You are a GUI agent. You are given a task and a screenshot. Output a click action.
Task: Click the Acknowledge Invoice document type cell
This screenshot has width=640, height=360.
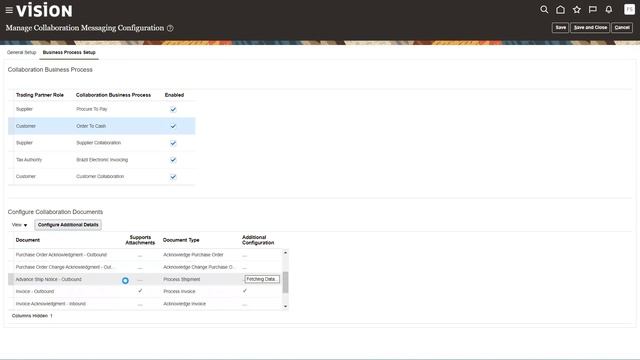[x=184, y=304]
